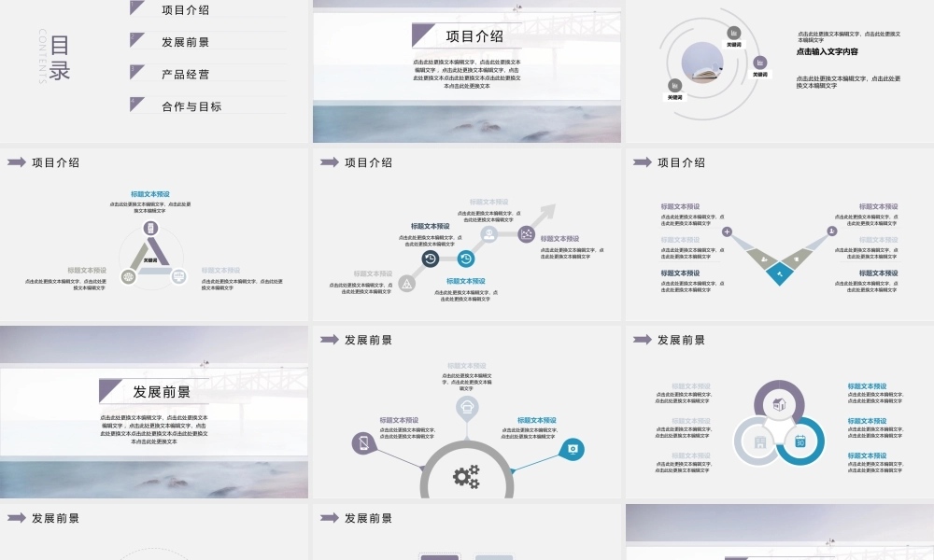Click the blue diamond in V-shaped diagram
Viewport: 934px width, 560px height.
click(779, 273)
